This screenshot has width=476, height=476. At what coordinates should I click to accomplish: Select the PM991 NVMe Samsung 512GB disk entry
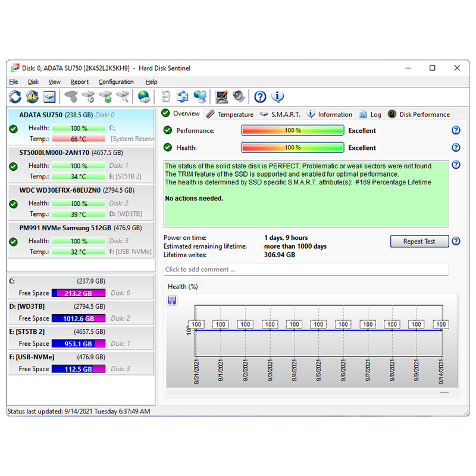coord(81,240)
